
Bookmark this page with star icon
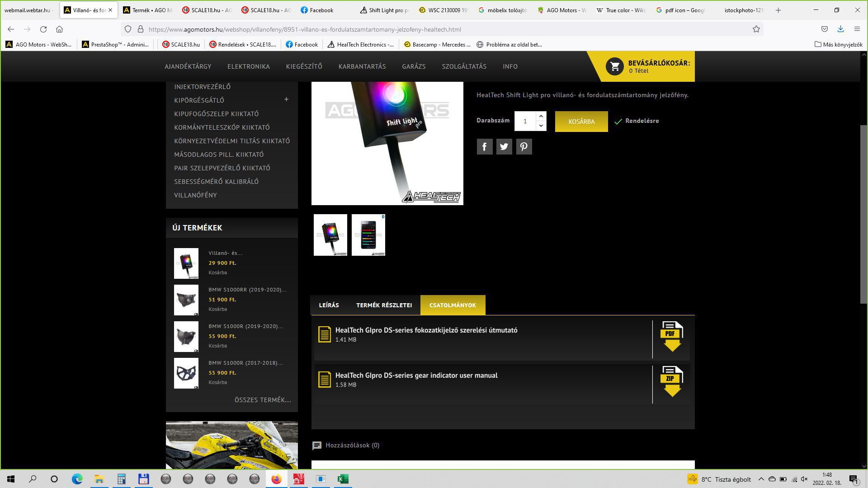coord(756,29)
